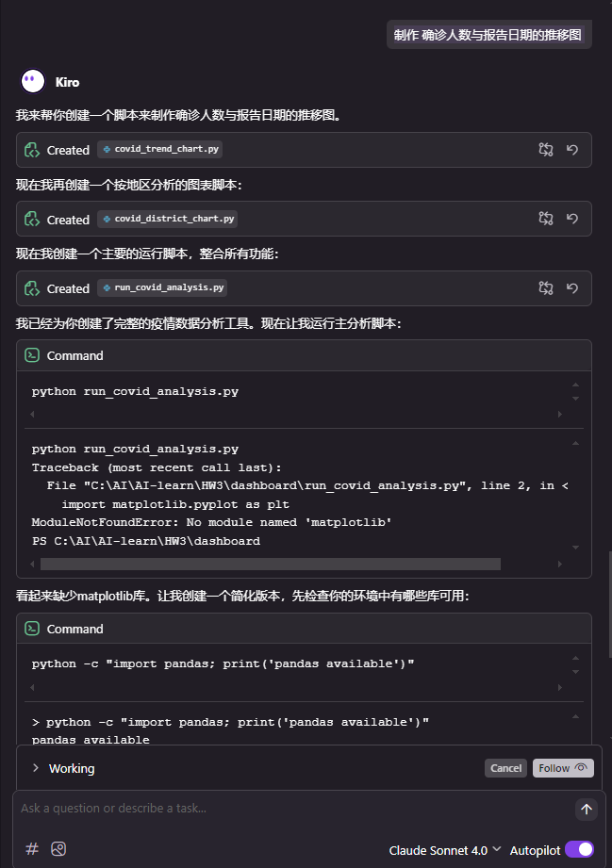The height and width of the screenshot is (868, 612).
Task: Click the Kiro ghost avatar icon
Action: coord(33,81)
